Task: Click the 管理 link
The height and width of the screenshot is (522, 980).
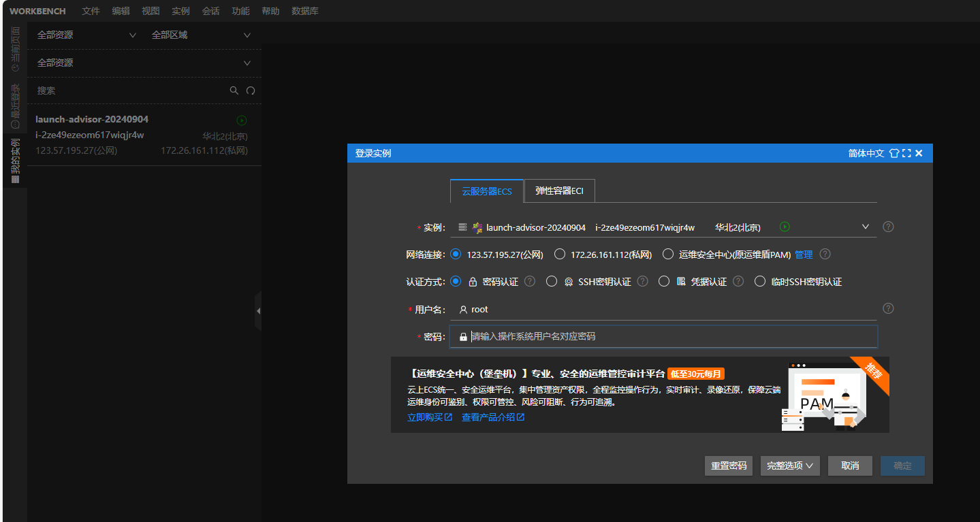Action: [x=804, y=255]
